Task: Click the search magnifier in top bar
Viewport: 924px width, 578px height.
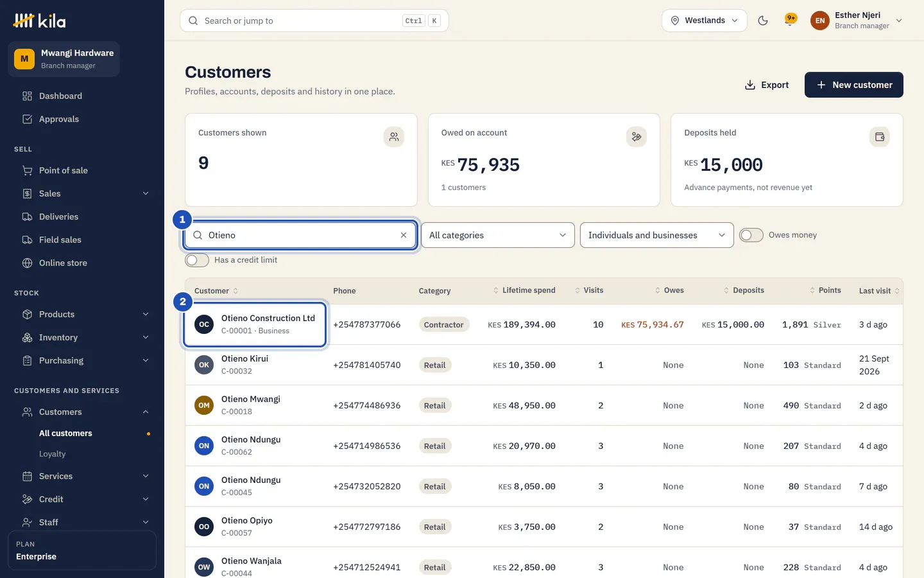Action: coord(193,21)
